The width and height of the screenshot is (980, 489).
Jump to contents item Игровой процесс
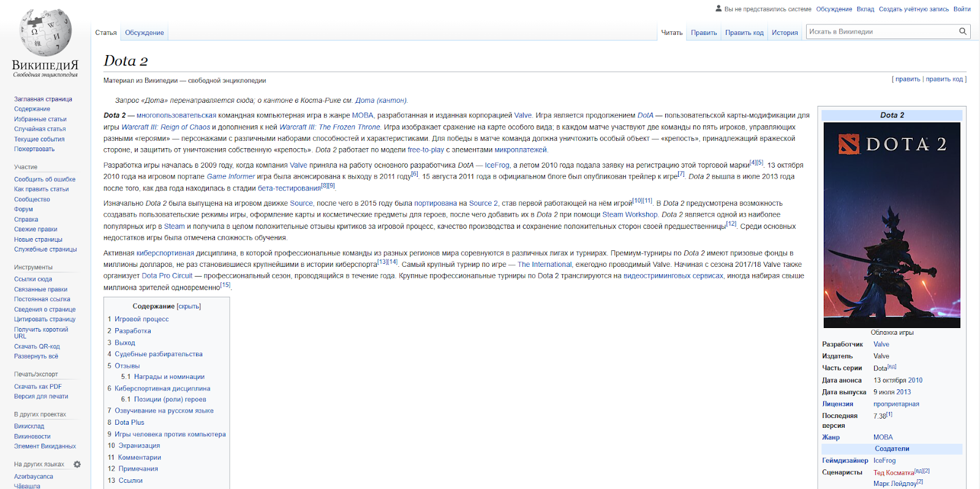pos(141,319)
